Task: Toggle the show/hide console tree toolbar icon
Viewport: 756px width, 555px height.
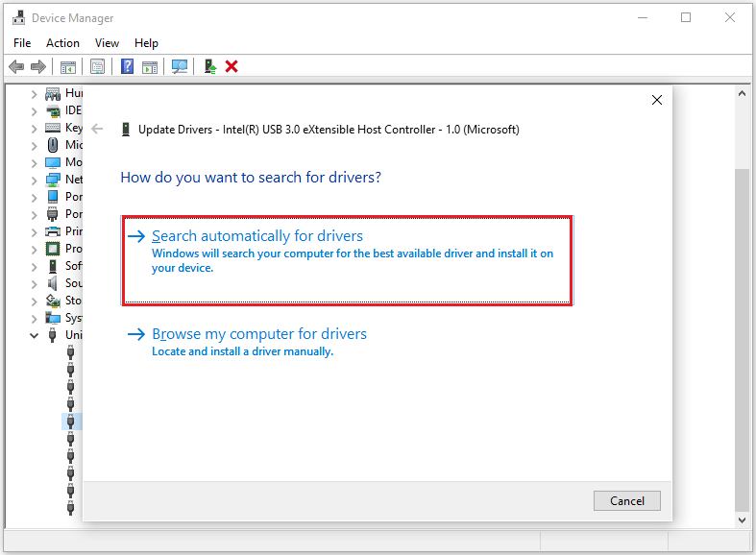Action: (68, 67)
